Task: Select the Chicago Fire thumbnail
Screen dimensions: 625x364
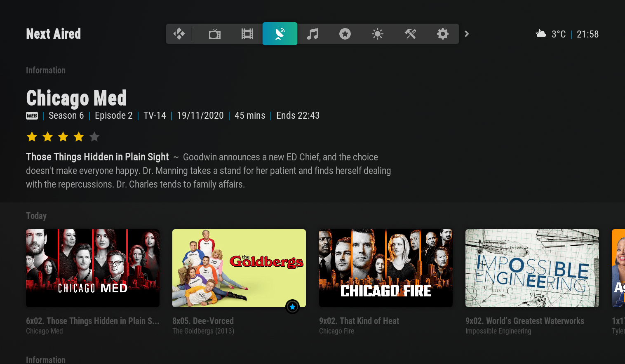Action: [386, 268]
